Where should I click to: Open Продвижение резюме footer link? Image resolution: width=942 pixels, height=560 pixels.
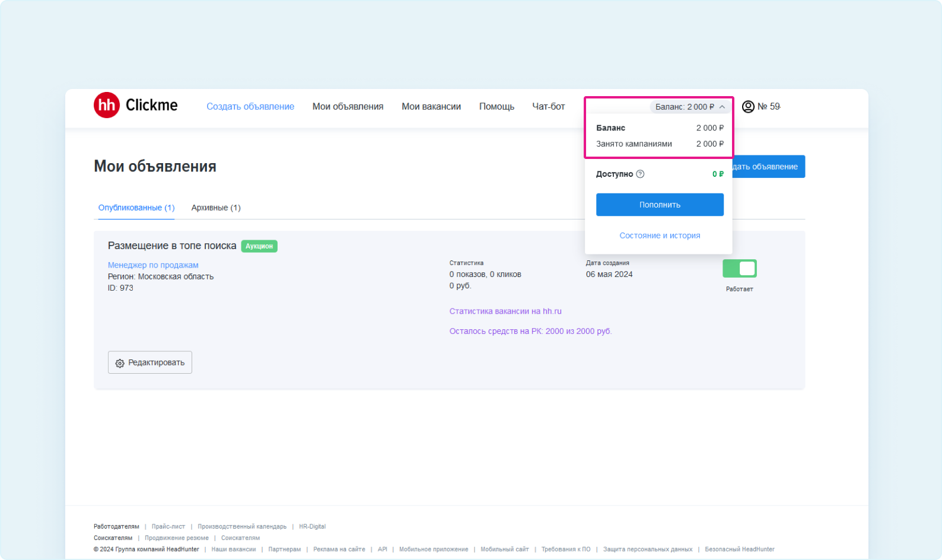tap(177, 538)
